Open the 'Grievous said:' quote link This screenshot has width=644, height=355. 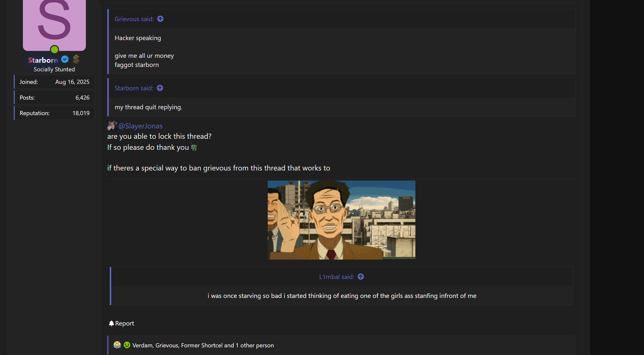(x=134, y=19)
